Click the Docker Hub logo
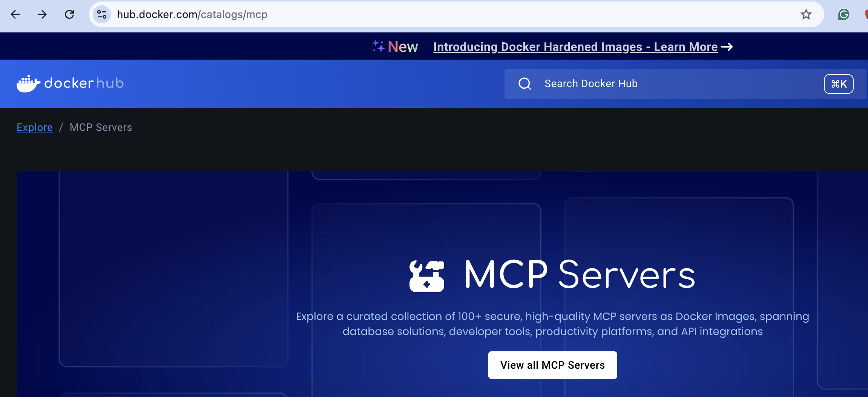This screenshot has width=868, height=397. [x=70, y=83]
